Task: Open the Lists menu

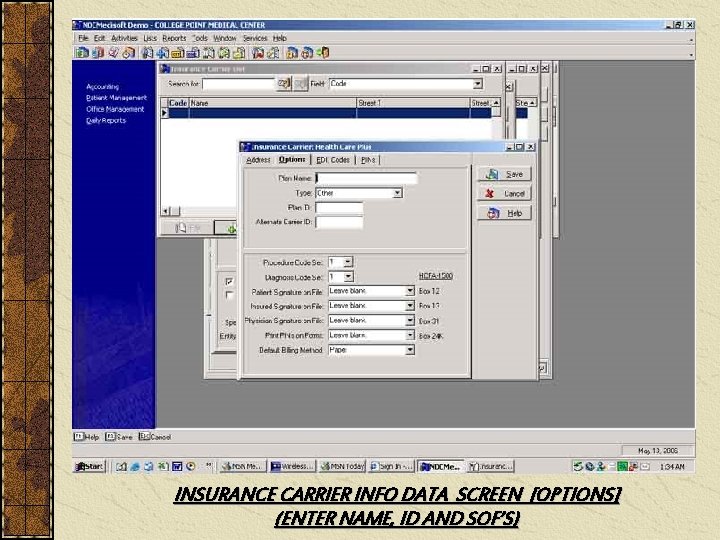Action: point(150,38)
